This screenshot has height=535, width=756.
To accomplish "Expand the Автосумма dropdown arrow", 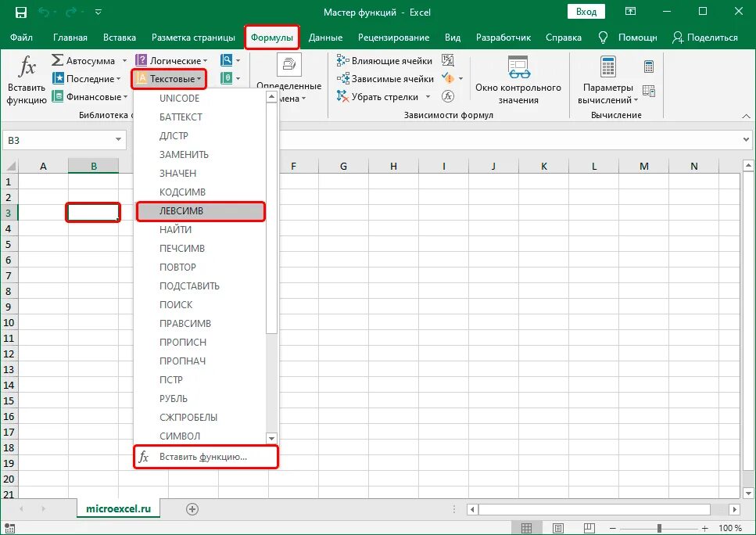I will (124, 61).
